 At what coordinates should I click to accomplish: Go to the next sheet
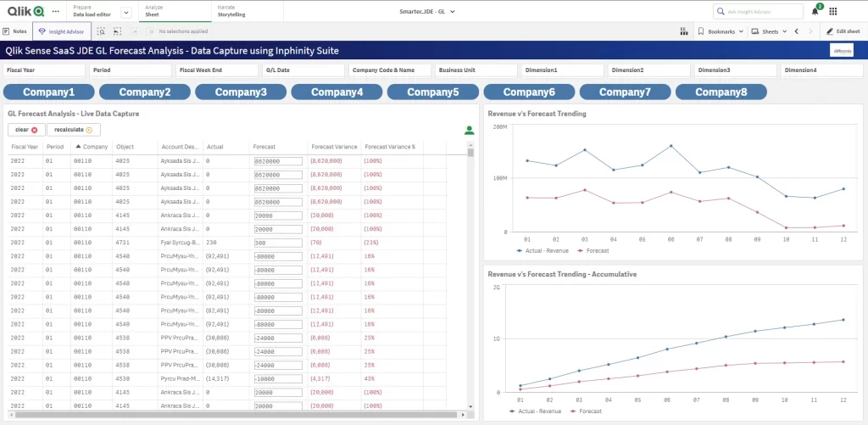click(810, 31)
